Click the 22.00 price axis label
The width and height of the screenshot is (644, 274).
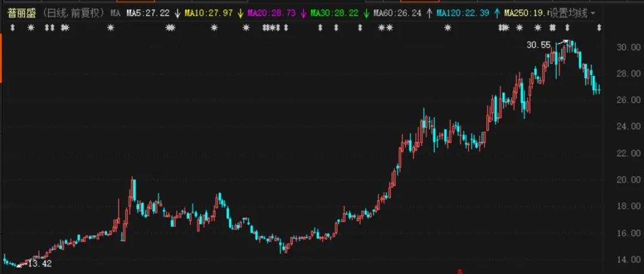[x=630, y=153]
